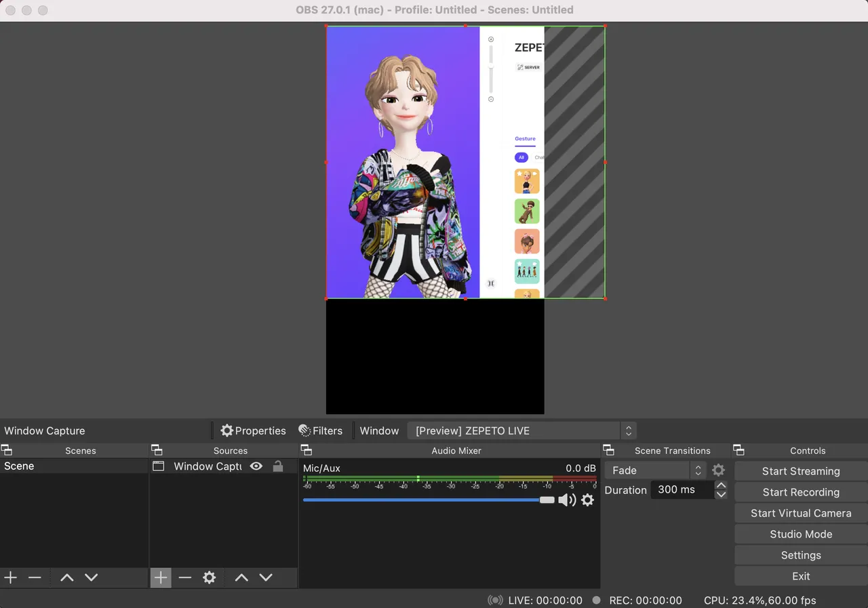Adjust the Mic/Aux volume slider
The image size is (868, 608).
(x=546, y=500)
